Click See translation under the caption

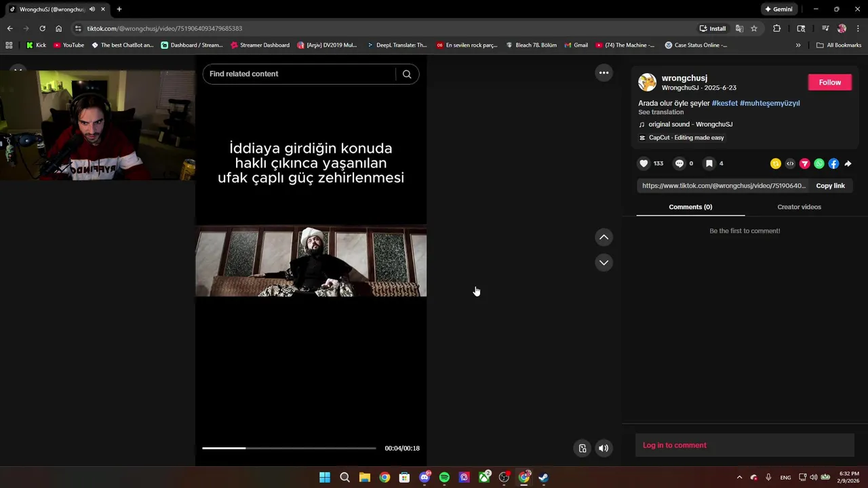click(x=660, y=112)
